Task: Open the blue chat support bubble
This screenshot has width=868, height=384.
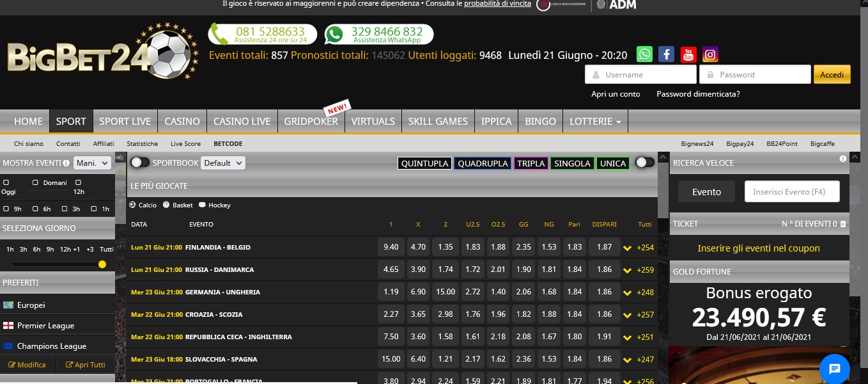Action: coord(835,369)
